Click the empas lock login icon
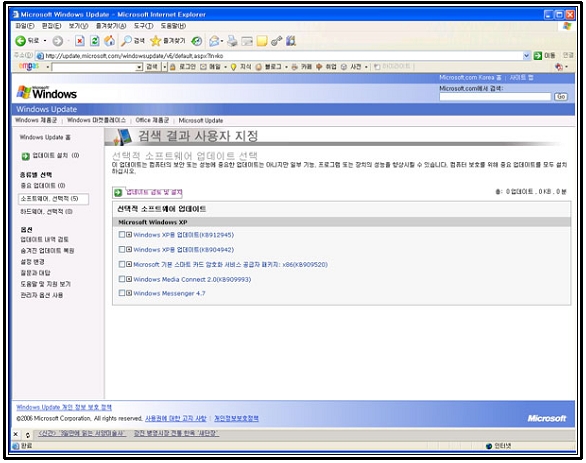This screenshot has height=463, width=586. [172, 67]
